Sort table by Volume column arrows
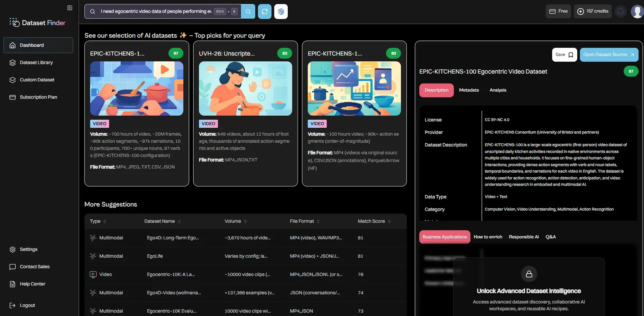The height and width of the screenshot is (316, 644). tap(245, 221)
